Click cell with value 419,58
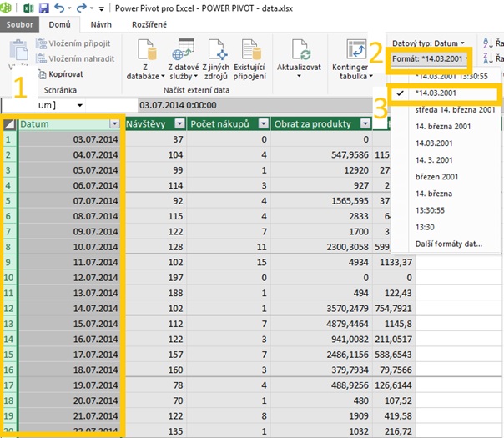This screenshot has width=504, height=438. click(x=394, y=415)
